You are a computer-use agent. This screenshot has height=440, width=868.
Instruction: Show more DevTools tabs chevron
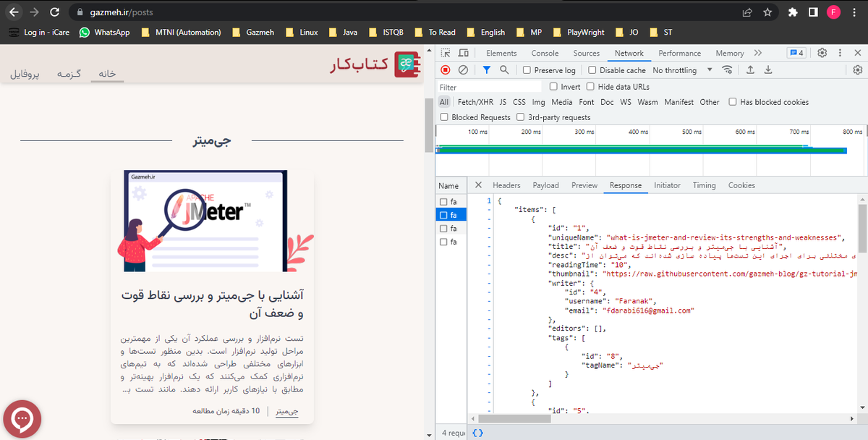[757, 53]
